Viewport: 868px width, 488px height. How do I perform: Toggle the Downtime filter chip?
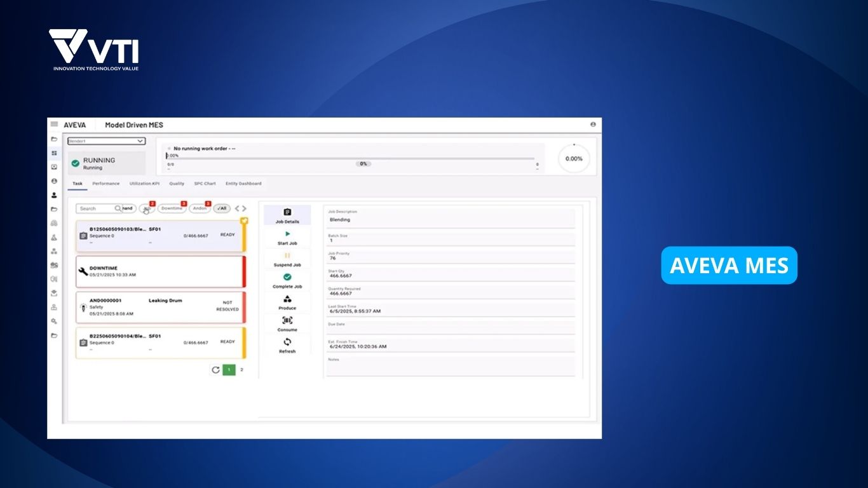pos(171,208)
